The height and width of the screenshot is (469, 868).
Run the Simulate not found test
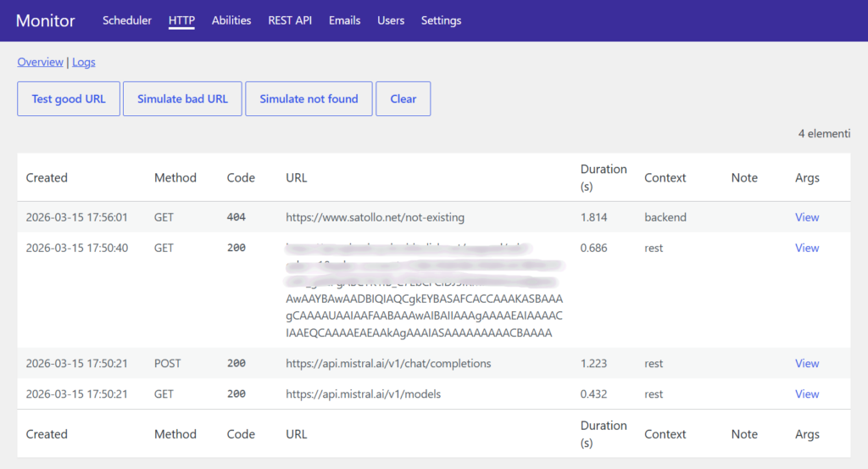point(309,98)
